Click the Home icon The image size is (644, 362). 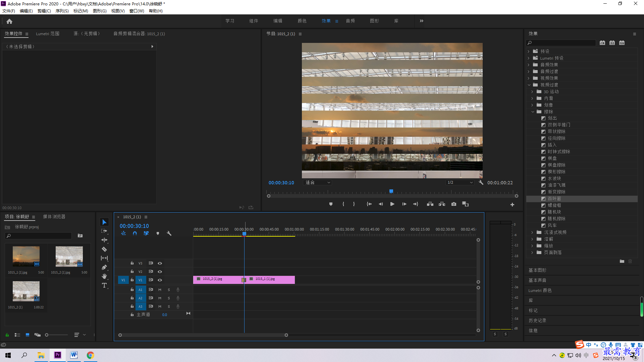pyautogui.click(x=9, y=21)
